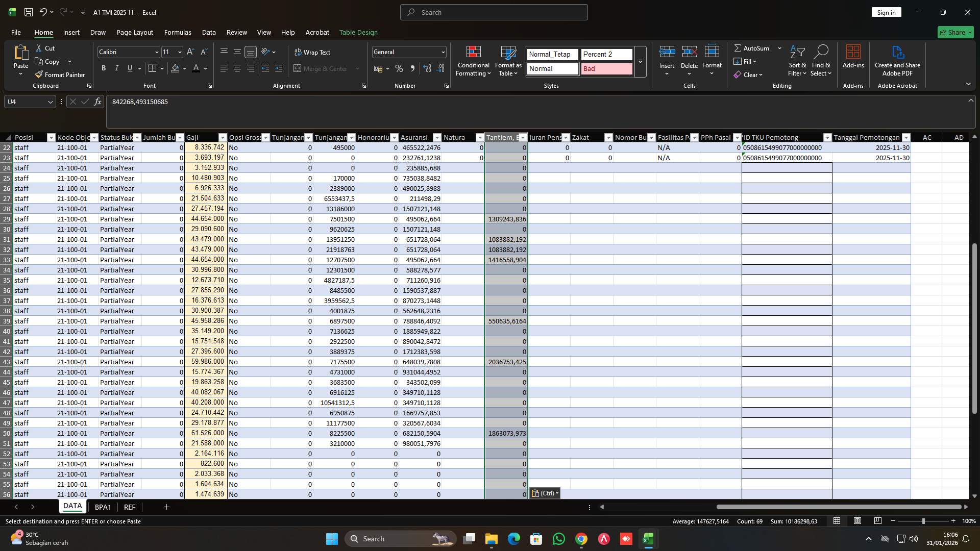Switch to the Table Design tab
Image resolution: width=980 pixels, height=551 pixels.
point(358,32)
